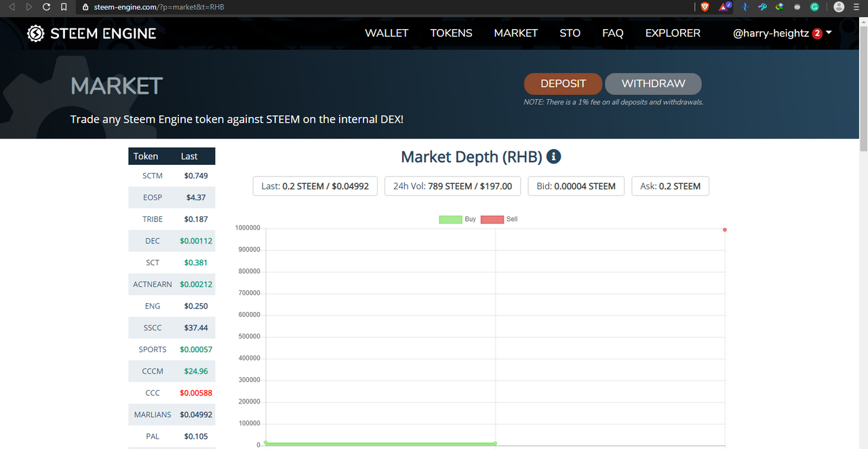Select the MARLIANS token row
868x449 pixels.
(x=172, y=414)
